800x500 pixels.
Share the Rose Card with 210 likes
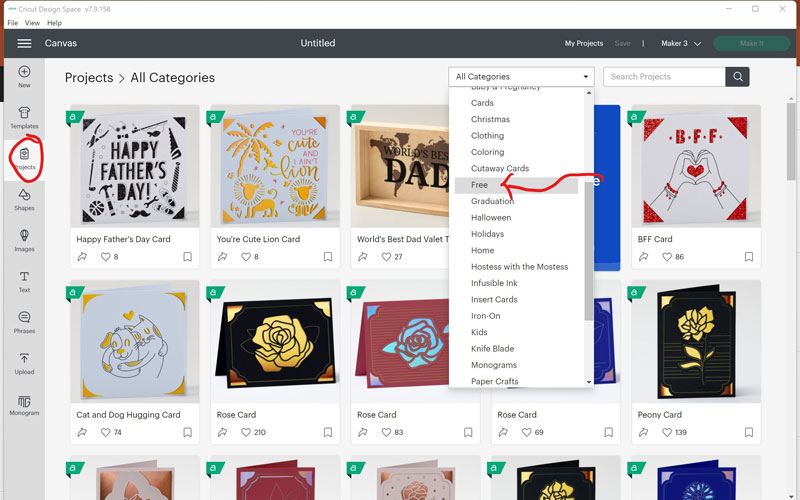(222, 432)
